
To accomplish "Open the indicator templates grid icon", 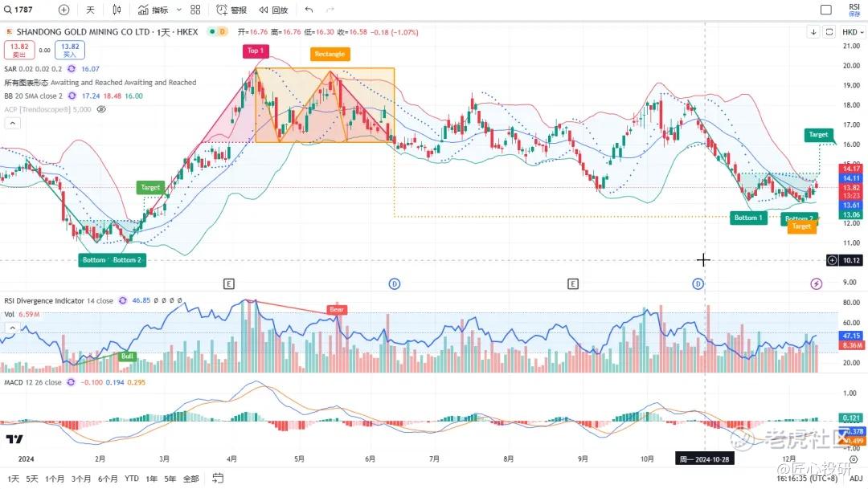I will coord(195,10).
